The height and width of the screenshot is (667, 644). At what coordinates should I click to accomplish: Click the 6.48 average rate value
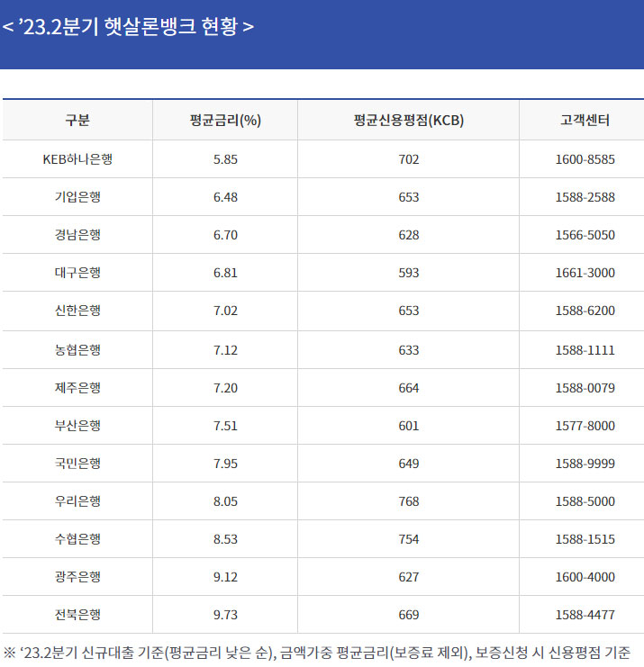pos(225,197)
